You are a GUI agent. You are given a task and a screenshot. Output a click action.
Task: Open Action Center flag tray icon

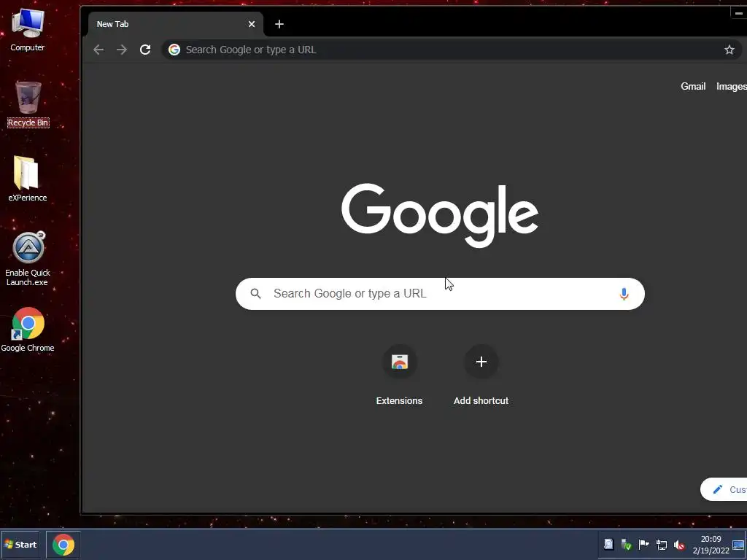pos(643,544)
